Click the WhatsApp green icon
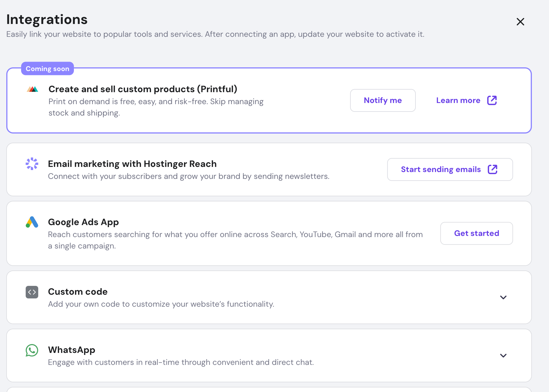This screenshot has width=549, height=392. (x=32, y=351)
